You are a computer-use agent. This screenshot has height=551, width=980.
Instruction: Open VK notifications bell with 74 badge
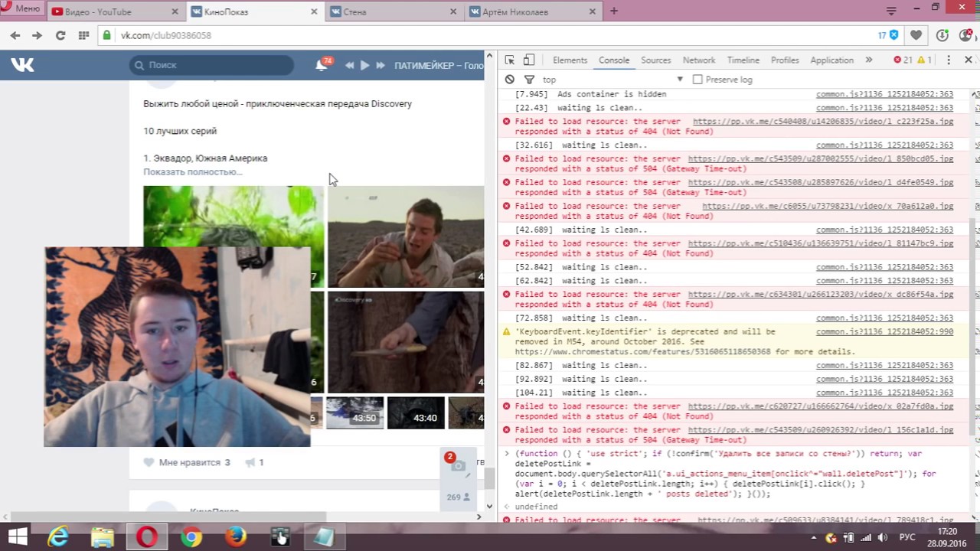click(x=322, y=65)
